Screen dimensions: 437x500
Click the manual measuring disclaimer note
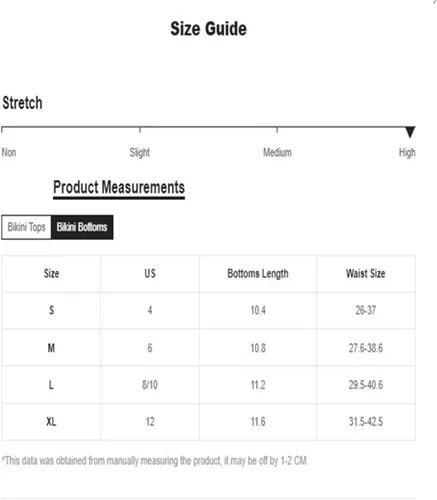point(155,461)
